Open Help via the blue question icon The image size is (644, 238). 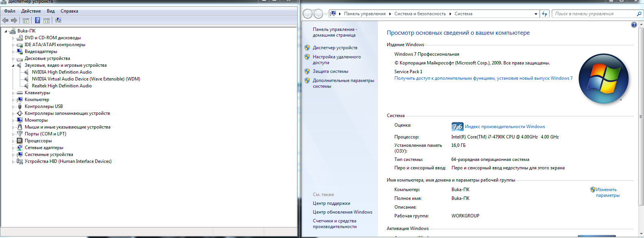(x=37, y=20)
